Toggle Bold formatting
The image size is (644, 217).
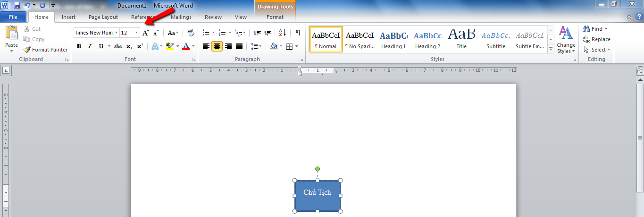point(79,46)
